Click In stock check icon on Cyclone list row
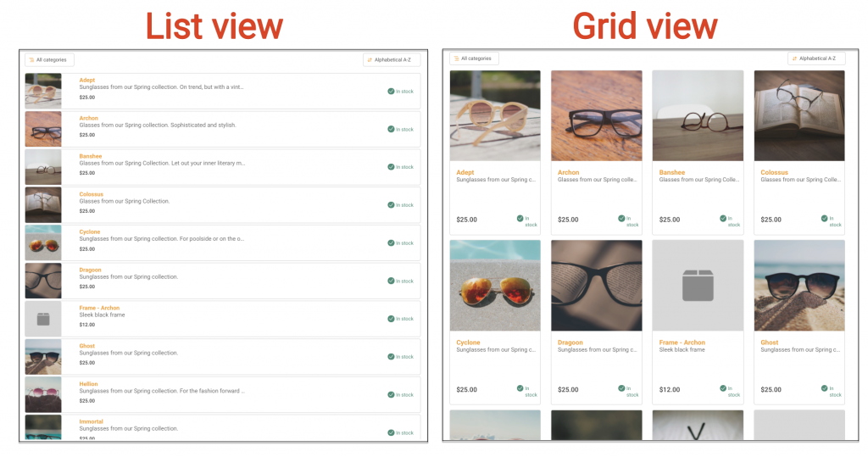The image size is (868, 457). click(x=391, y=243)
